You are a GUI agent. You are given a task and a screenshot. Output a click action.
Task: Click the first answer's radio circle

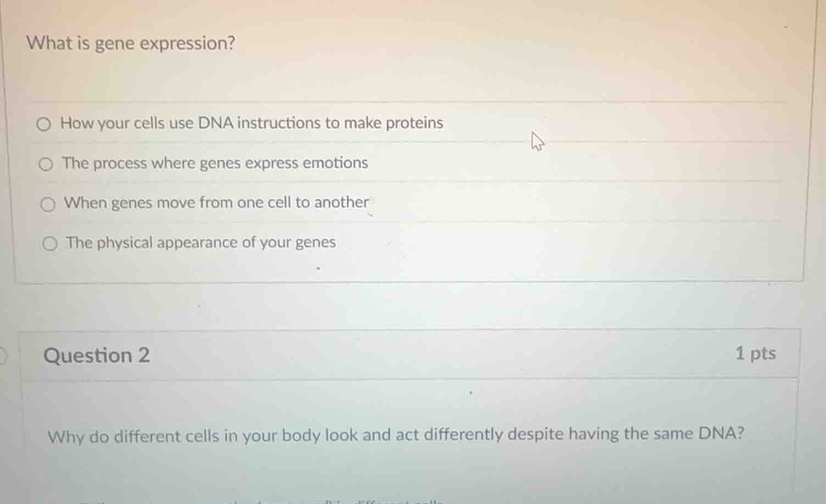(x=44, y=124)
